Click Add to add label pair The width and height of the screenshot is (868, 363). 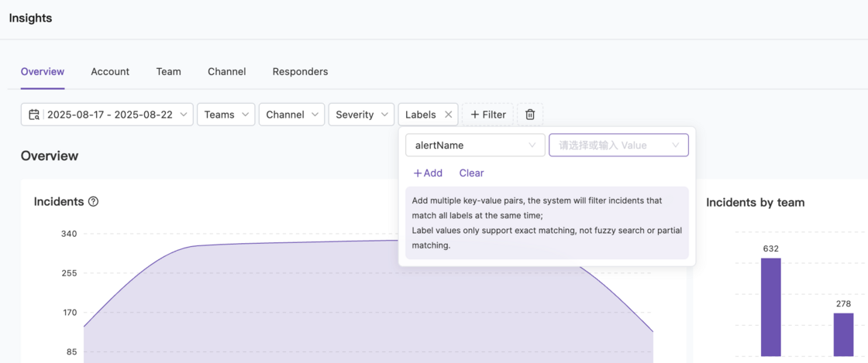pos(428,173)
